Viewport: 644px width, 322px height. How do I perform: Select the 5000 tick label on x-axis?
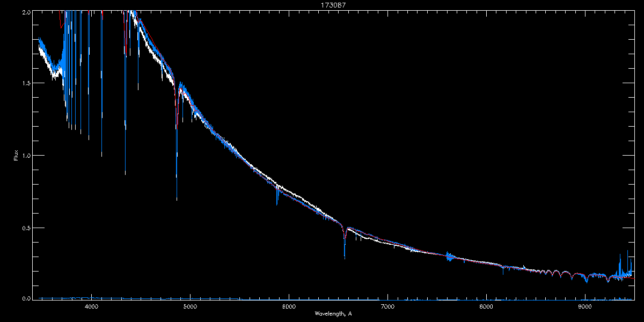click(190, 307)
